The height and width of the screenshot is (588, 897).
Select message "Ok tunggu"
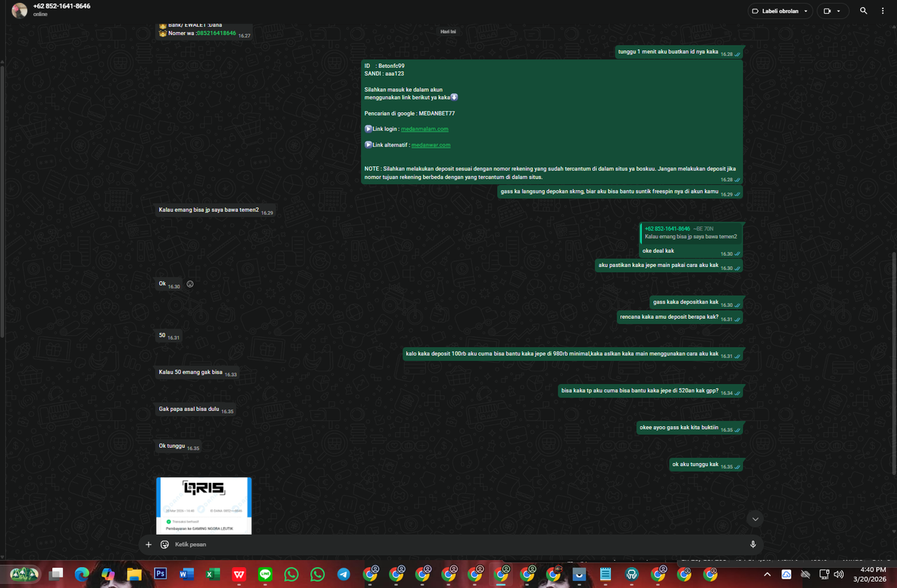(x=179, y=446)
